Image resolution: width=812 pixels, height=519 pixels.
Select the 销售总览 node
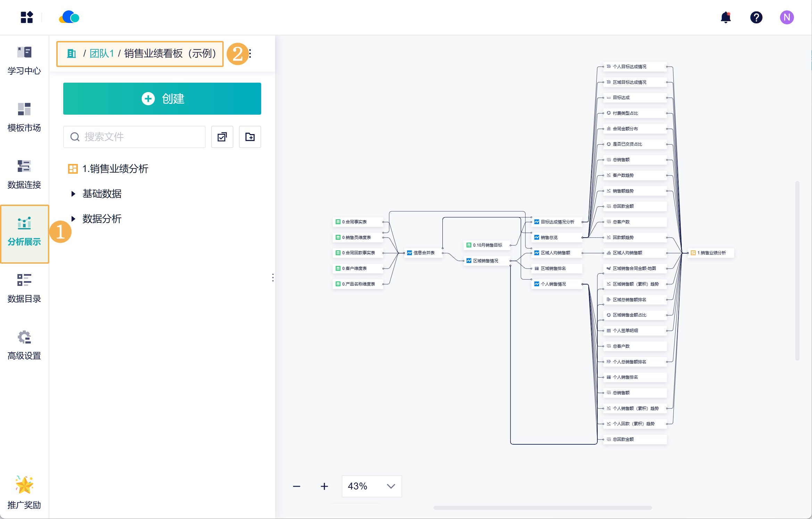click(x=557, y=238)
